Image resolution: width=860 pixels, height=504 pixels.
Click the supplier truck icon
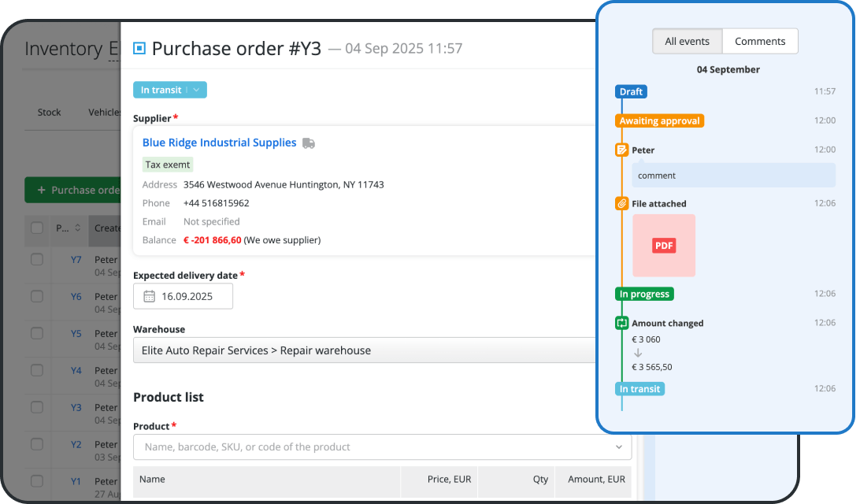[x=309, y=143]
